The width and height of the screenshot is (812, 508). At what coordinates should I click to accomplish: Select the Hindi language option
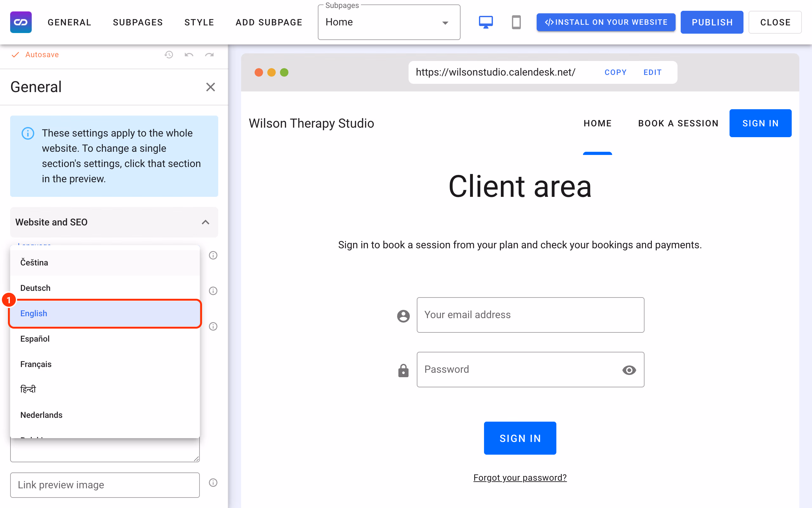pyautogui.click(x=105, y=390)
